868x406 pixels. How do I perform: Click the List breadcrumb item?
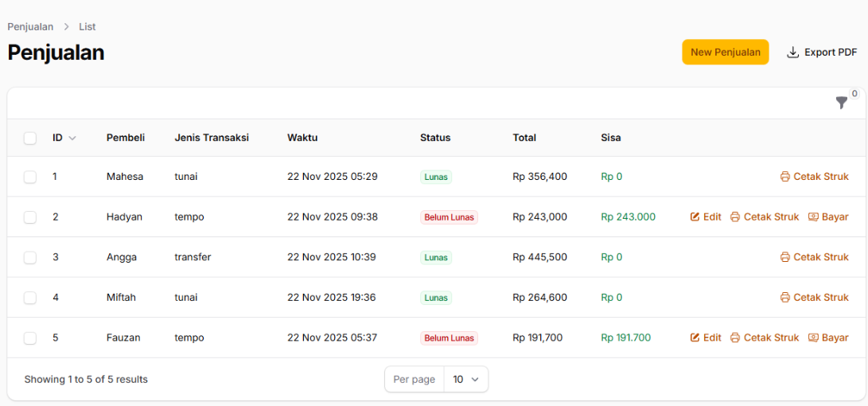(x=87, y=26)
